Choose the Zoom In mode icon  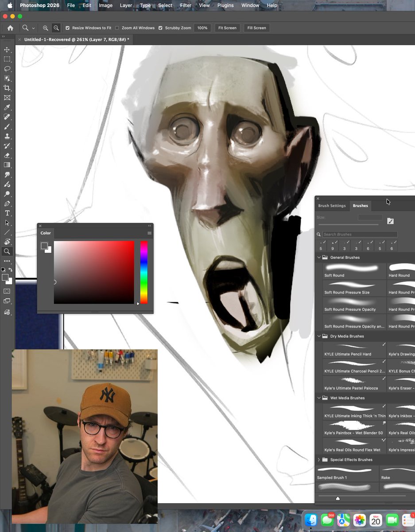[45, 28]
